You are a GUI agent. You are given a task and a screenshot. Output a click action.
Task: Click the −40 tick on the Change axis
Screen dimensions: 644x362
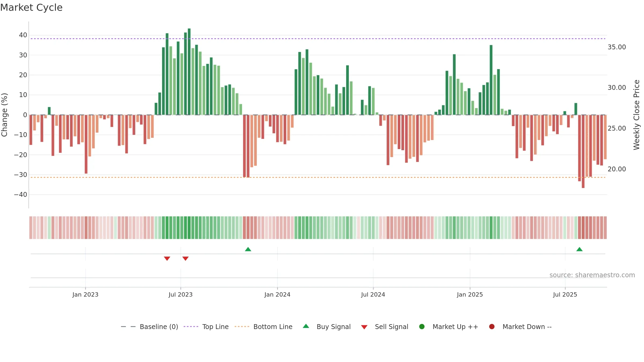click(21, 195)
